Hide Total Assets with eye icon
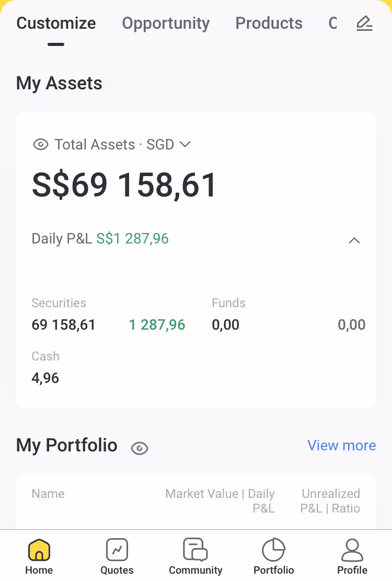 tap(41, 145)
